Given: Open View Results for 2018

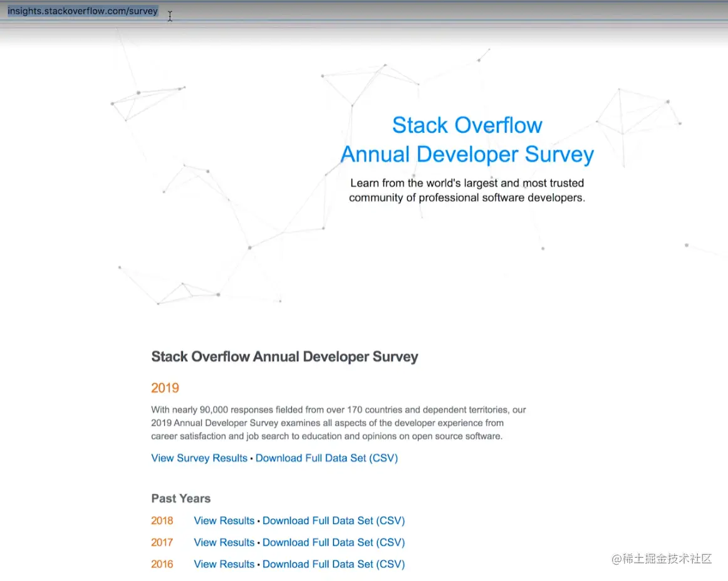Looking at the screenshot, I should (x=224, y=521).
